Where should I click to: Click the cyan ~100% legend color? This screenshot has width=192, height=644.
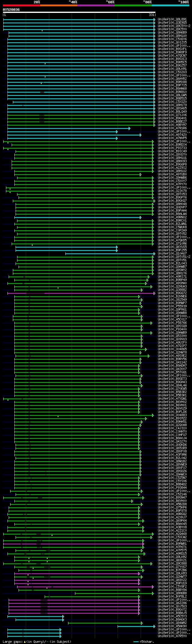[x=170, y=5]
